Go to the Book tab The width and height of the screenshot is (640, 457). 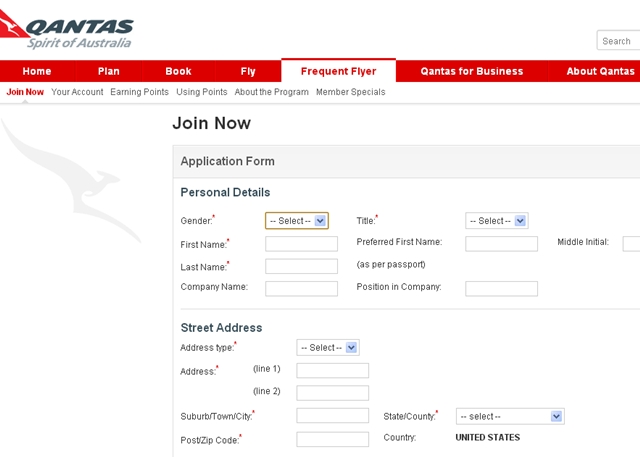(x=178, y=71)
